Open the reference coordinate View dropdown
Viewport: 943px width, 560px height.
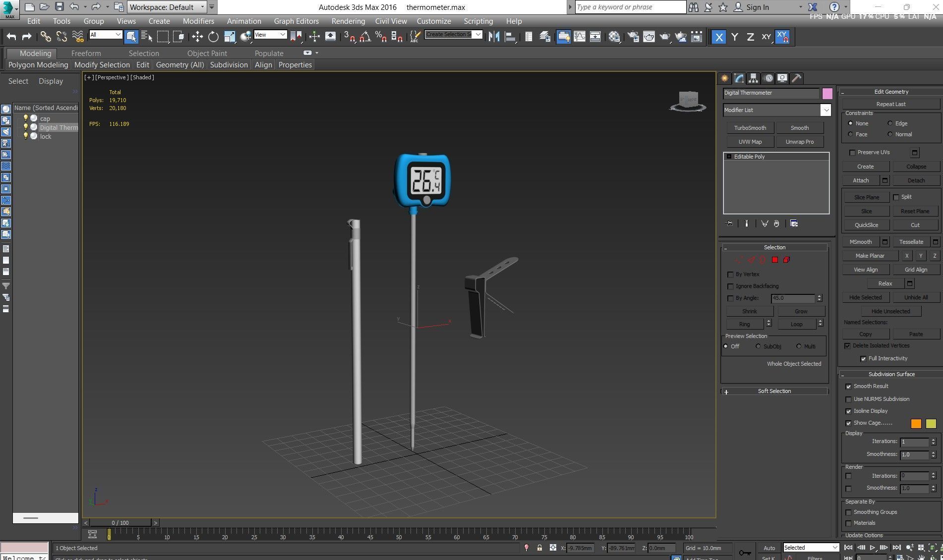click(x=270, y=35)
